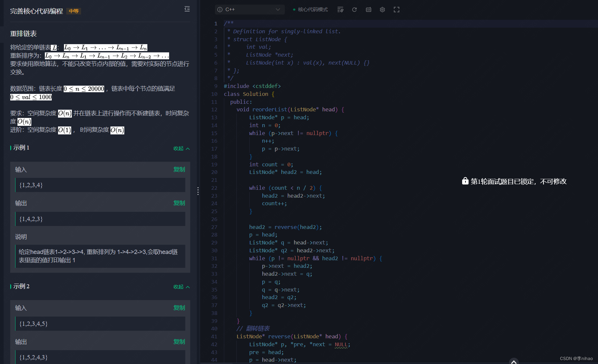Click the scroll-to-top arrow button
Viewport: 598px width, 364px height.
point(514,361)
